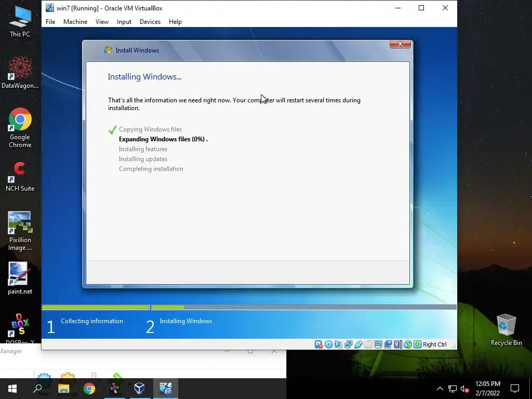Open DOSBox from the taskbar
The width and height of the screenshot is (532, 399).
pos(114,389)
